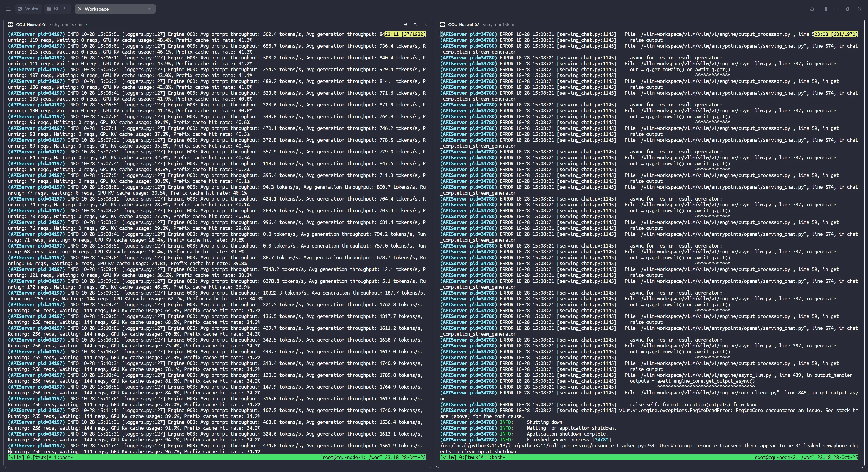Add a new tab with plus button

coord(163,9)
